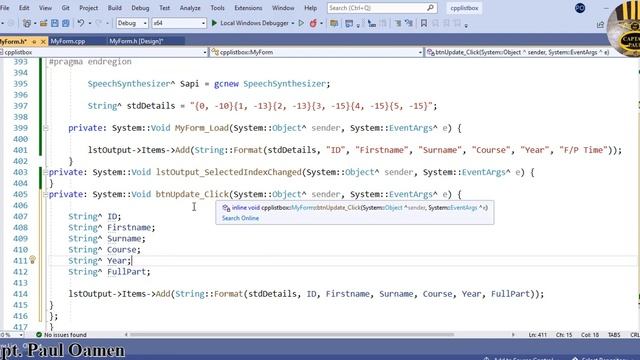Click the No issues found status indicator
640x360 pixels.
point(61,335)
